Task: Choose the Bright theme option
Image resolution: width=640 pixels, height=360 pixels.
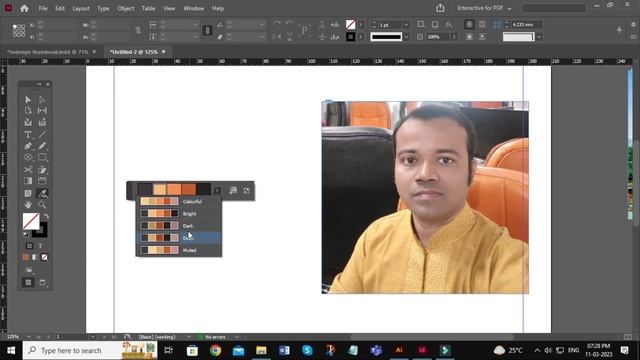Action: tap(179, 213)
